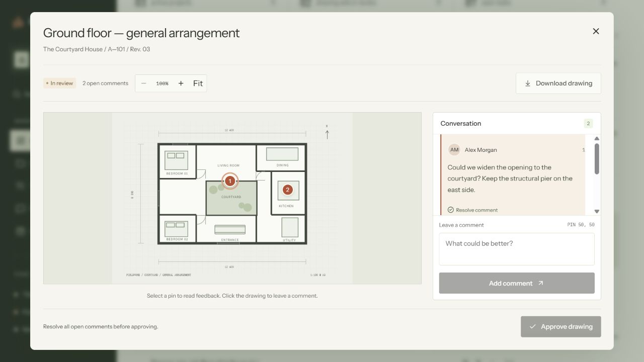644x362 pixels.
Task: Click the 100% zoom level readout
Action: (x=162, y=83)
